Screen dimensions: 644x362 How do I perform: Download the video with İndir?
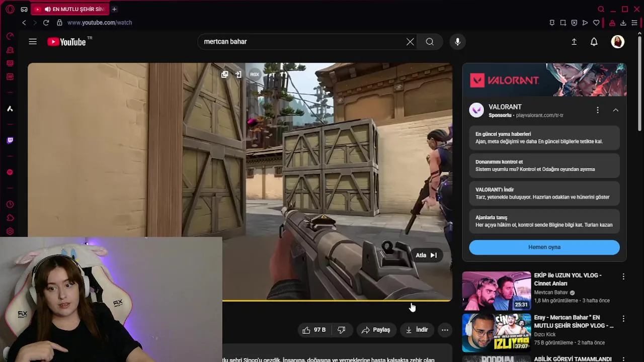417,330
